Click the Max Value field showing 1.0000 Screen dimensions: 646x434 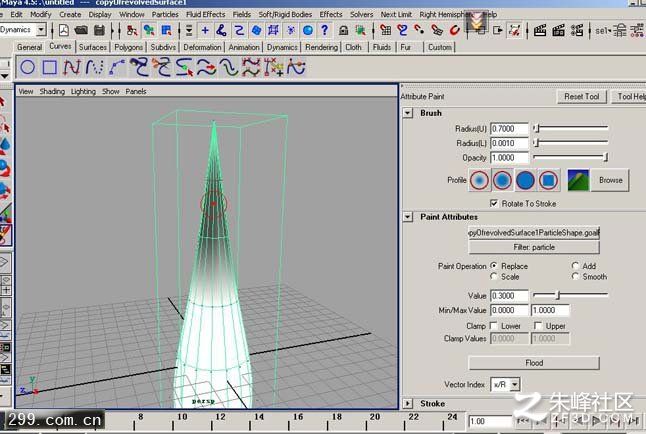click(x=550, y=310)
